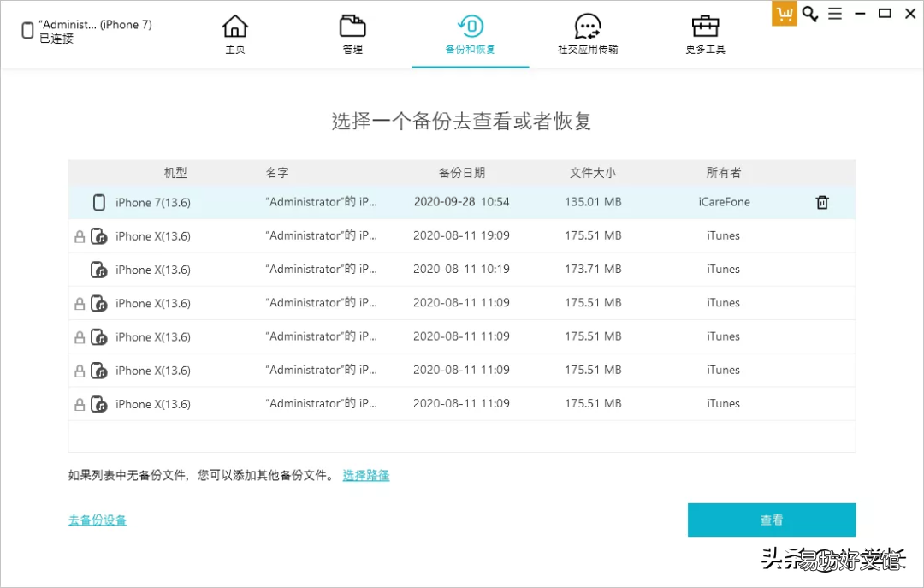The image size is (924, 588).
Task: Click the "Administrator"的 iP... name in iCareFone row
Action: (x=321, y=202)
